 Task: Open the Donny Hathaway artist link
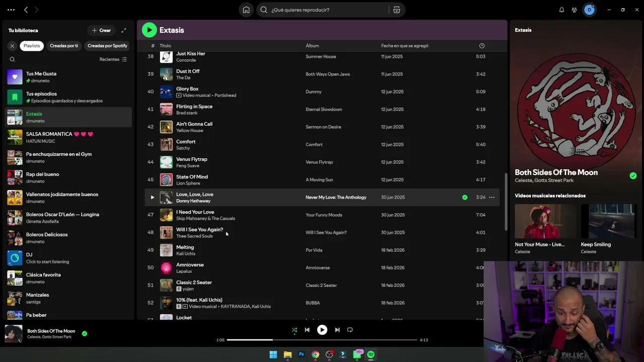193,201
